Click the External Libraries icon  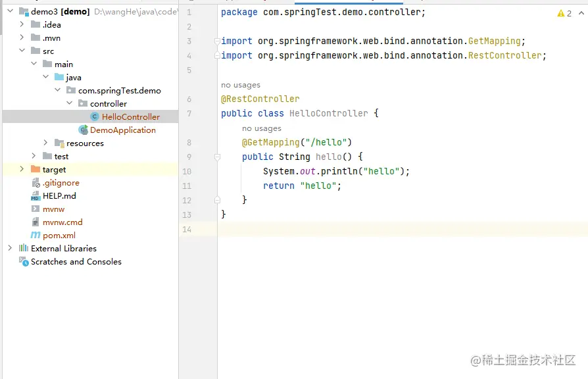pyautogui.click(x=24, y=248)
